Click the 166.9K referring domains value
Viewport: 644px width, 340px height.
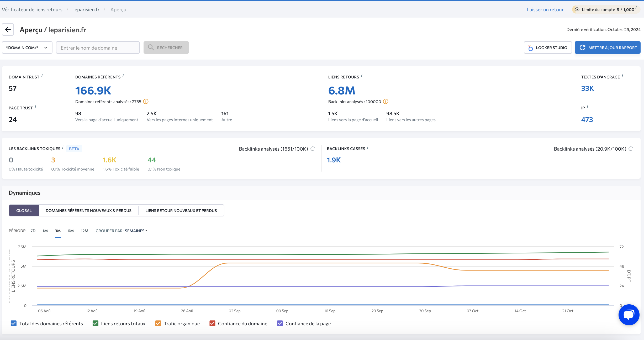tap(93, 91)
